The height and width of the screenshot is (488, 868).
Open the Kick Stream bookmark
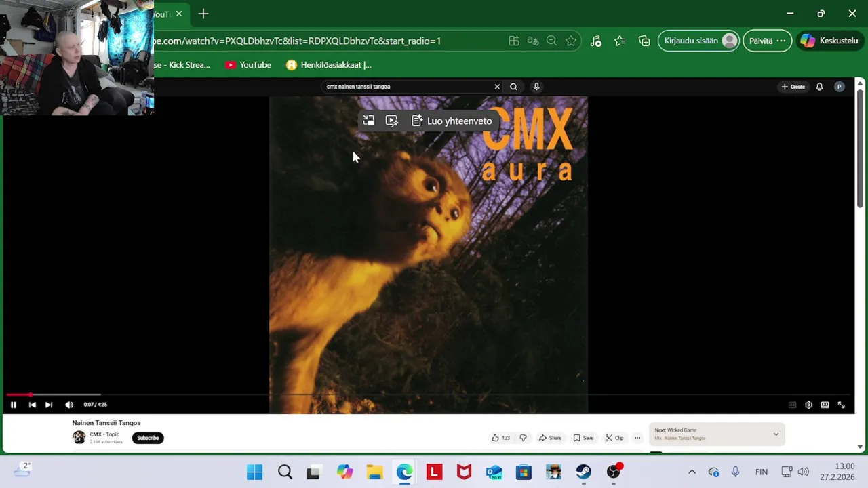[x=182, y=65]
